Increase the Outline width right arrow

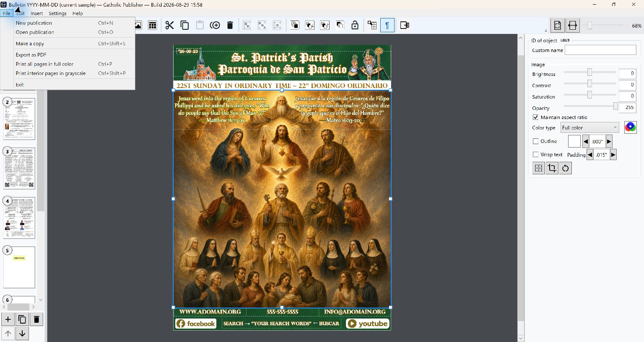click(x=609, y=141)
